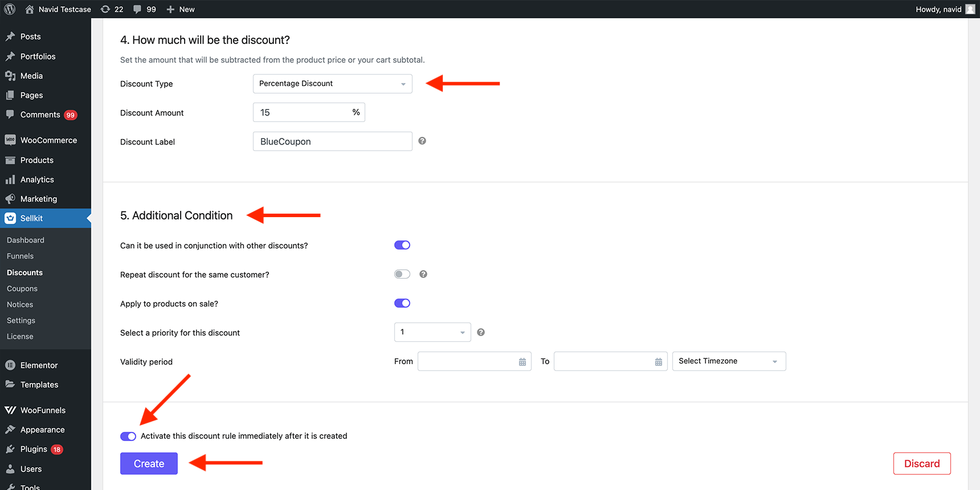Click the user avatar beside Howdy, navid

[x=970, y=9]
